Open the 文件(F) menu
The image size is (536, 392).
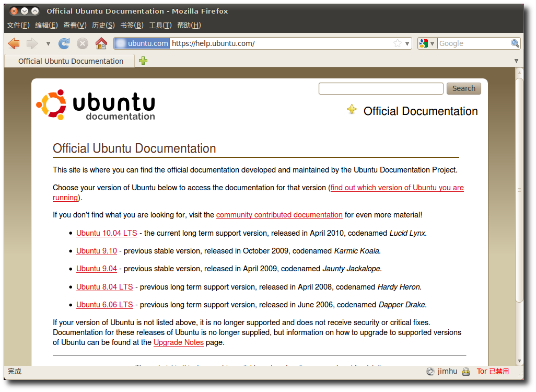(18, 25)
